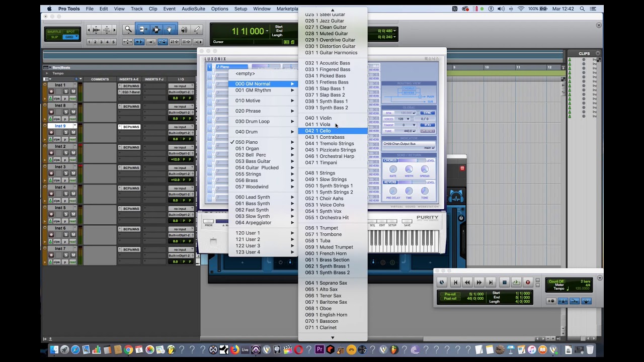Select the Trim tool
644x362 pixels.
pos(142,30)
